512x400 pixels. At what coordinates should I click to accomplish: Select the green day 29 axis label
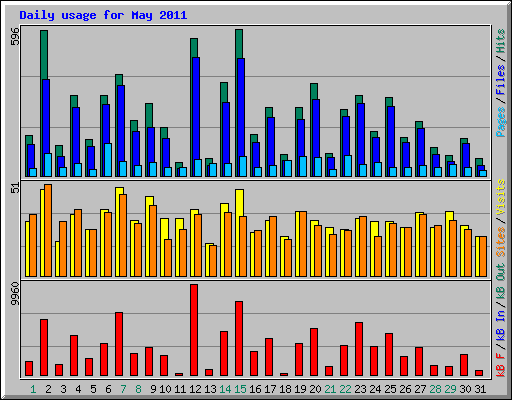(450, 389)
